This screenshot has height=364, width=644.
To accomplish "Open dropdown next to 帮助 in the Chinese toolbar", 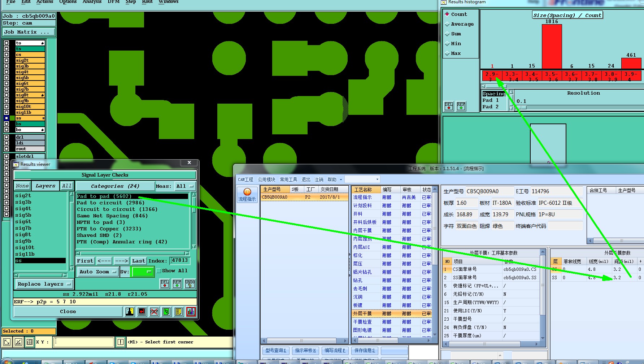I will tap(341, 179).
